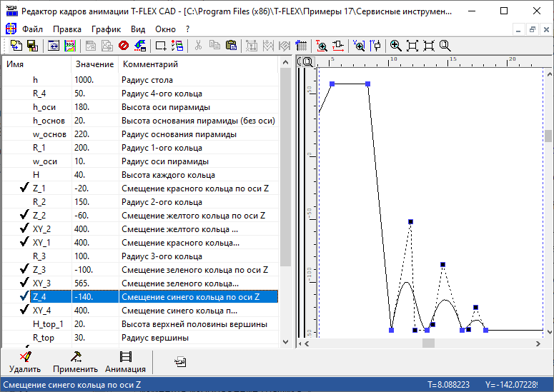554x392 pixels.
Task: Click the save (floppy disk) toolbar icon
Action: point(31,46)
